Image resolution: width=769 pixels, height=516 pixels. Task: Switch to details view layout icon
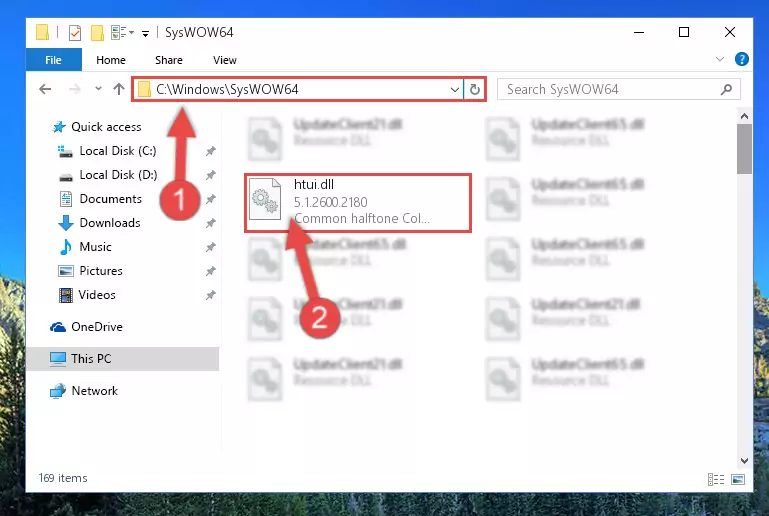[x=716, y=479]
